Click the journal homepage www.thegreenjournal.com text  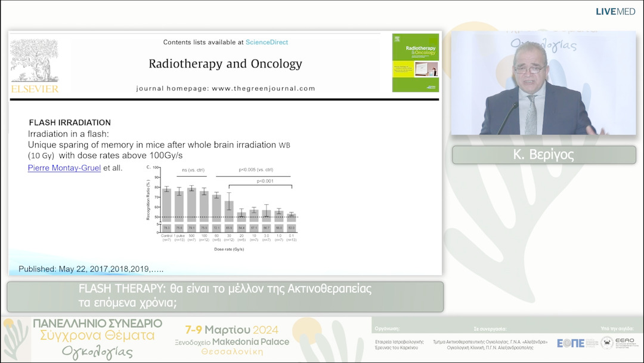point(264,88)
